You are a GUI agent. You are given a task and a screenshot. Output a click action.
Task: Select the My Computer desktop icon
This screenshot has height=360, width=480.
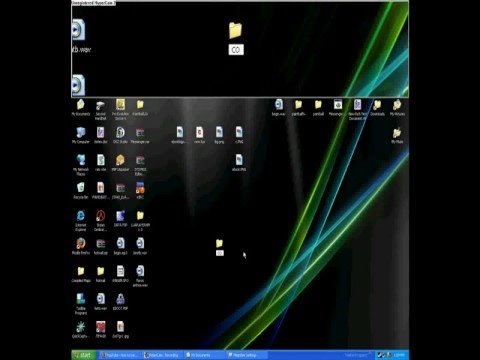[x=81, y=135]
